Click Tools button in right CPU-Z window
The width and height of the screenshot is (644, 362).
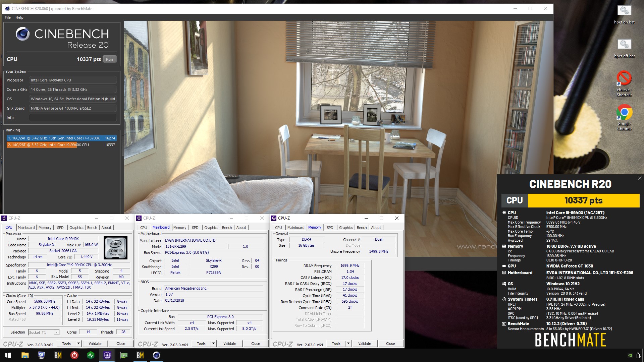tap(336, 344)
